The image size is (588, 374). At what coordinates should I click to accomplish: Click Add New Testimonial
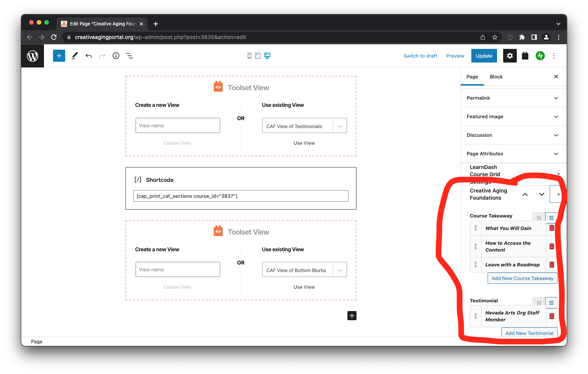click(529, 333)
